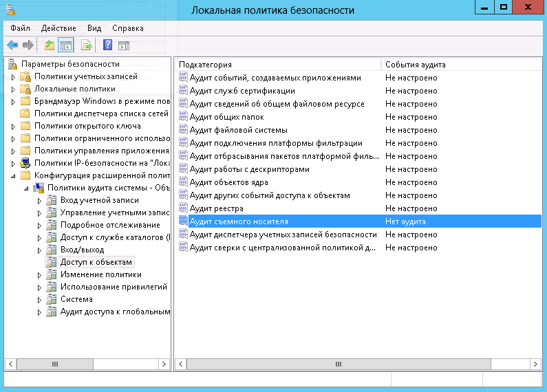
Task: Select 'Политики диспетчера списка сетей' node
Action: (101, 113)
